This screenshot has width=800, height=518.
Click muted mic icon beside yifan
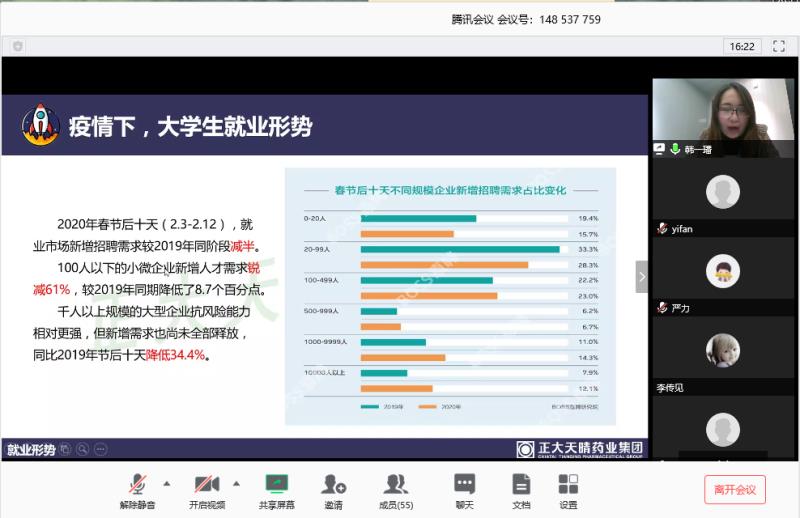pos(662,229)
